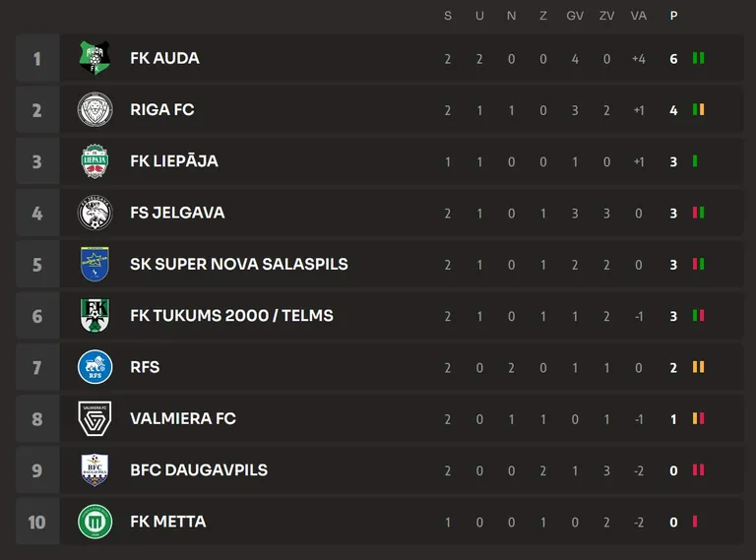Click the Riga FC lion crest

(x=94, y=109)
